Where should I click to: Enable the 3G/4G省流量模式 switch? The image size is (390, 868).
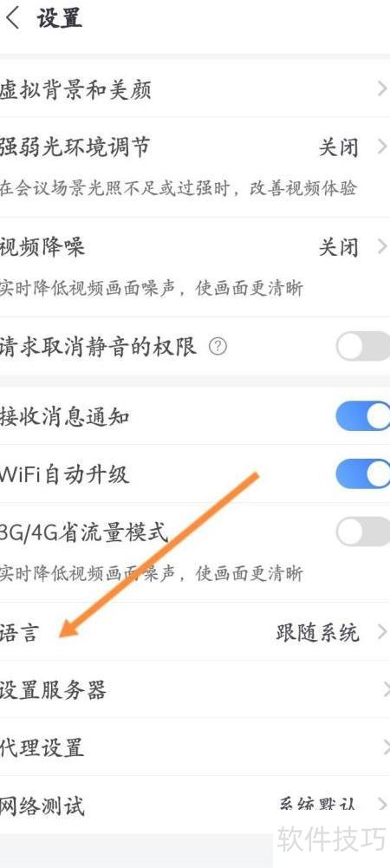[x=363, y=532]
